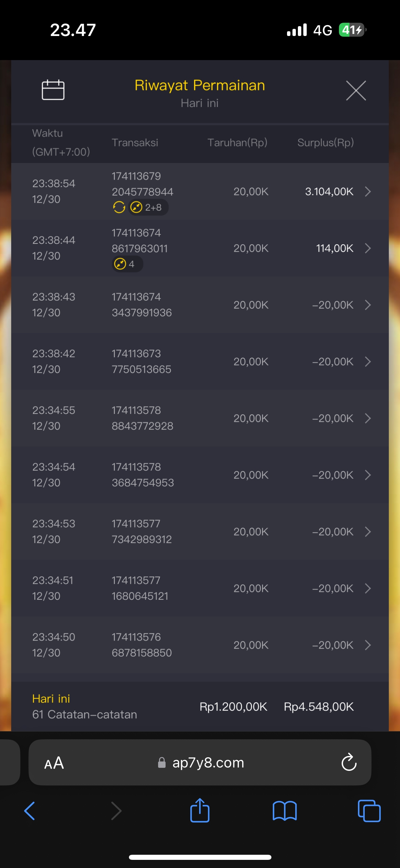Tap the Safari reload page icon
400x868 pixels.
[x=348, y=762]
